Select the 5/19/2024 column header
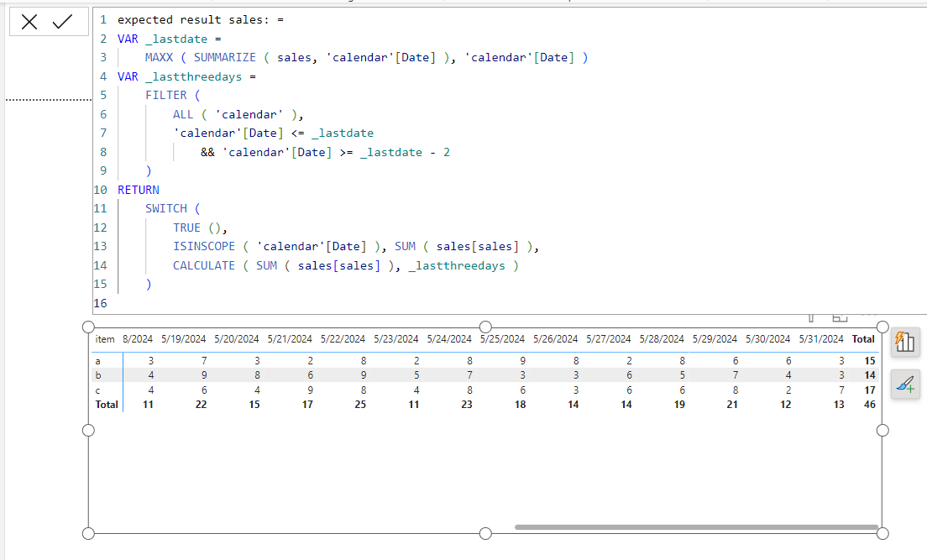Viewport: 927px width, 560px height. point(183,339)
